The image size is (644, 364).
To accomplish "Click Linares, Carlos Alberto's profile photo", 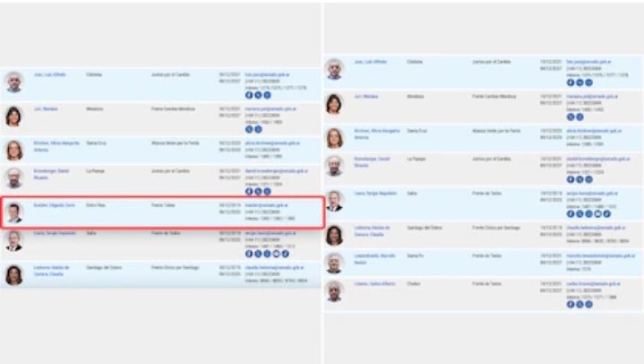I will (334, 291).
